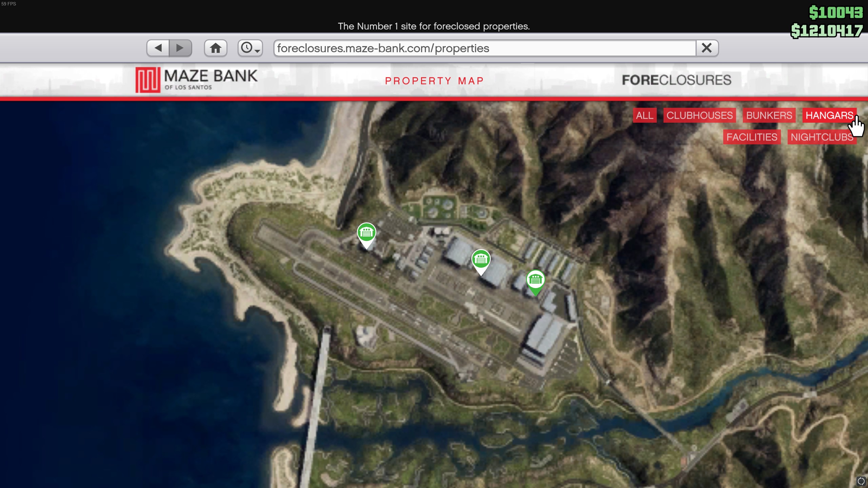This screenshot has height=488, width=868.
Task: Open the browsing history clock dropdown
Action: tap(250, 48)
